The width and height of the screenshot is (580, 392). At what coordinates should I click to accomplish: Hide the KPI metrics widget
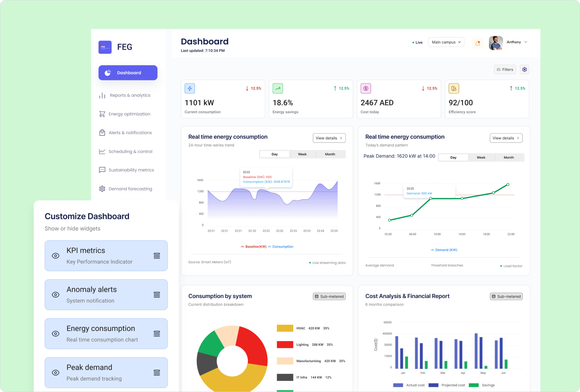[x=56, y=255]
